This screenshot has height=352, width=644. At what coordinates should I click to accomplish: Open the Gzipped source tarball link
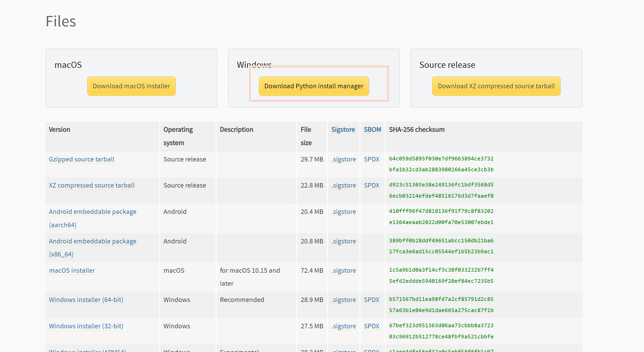click(x=81, y=159)
